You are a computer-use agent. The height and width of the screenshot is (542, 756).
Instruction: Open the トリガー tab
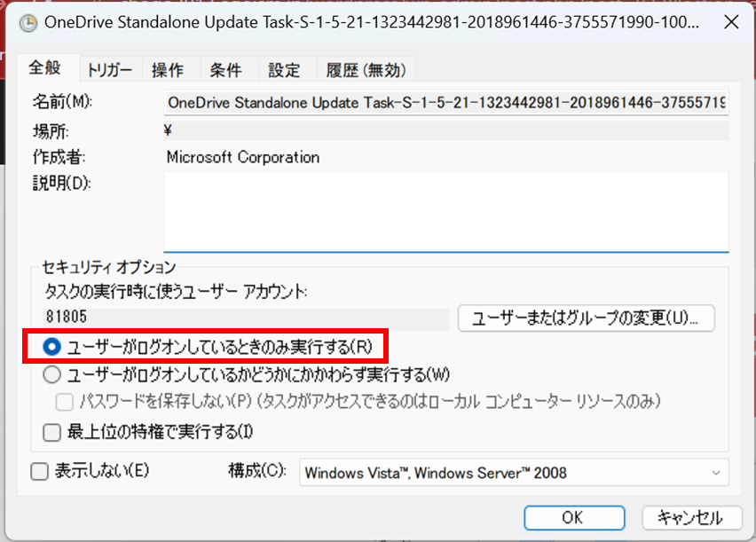pos(109,70)
